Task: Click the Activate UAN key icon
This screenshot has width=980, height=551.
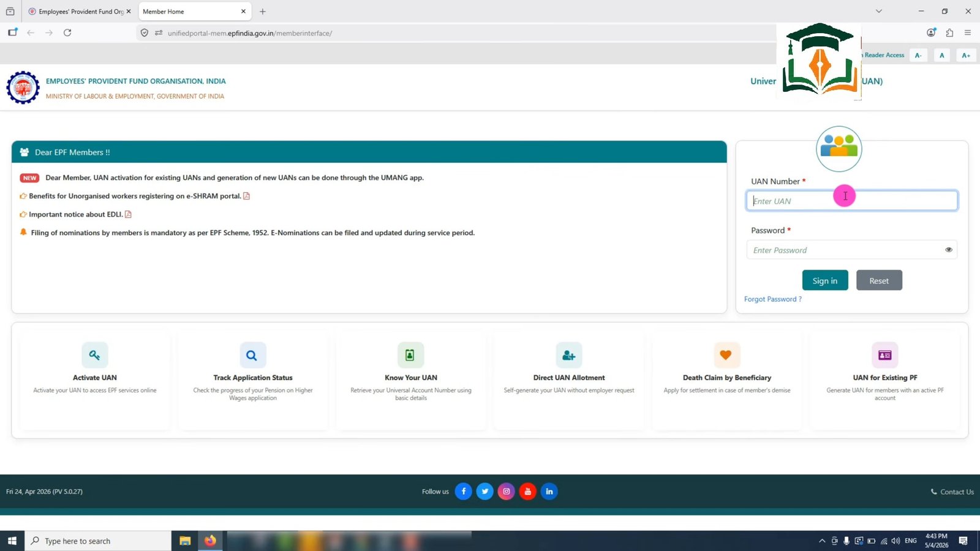Action: 94,355
